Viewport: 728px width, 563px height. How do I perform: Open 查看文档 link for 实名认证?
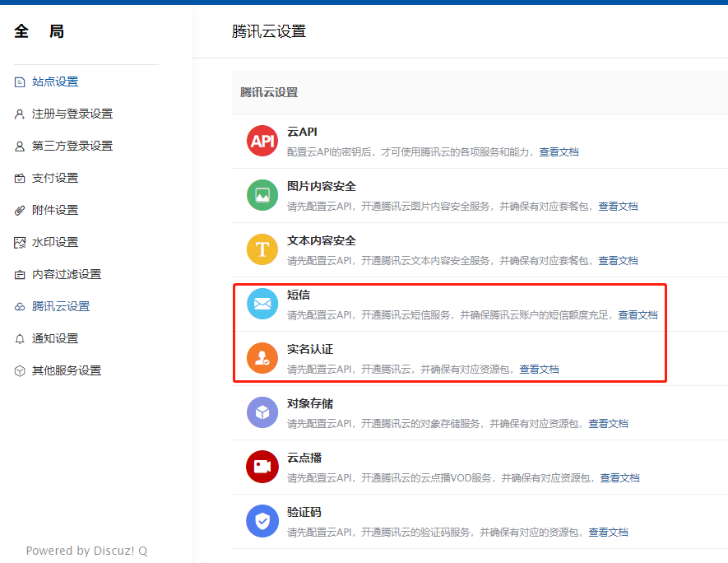pyautogui.click(x=539, y=370)
